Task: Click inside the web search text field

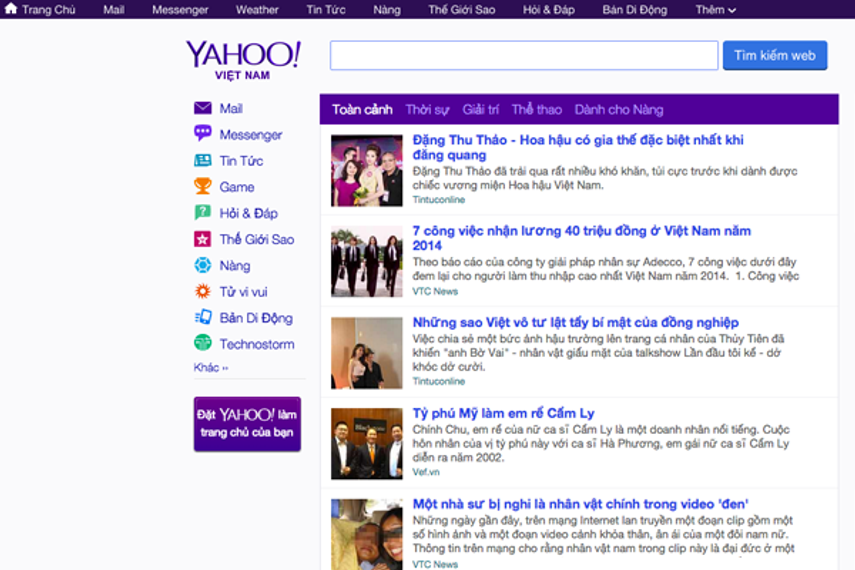Action: [524, 56]
